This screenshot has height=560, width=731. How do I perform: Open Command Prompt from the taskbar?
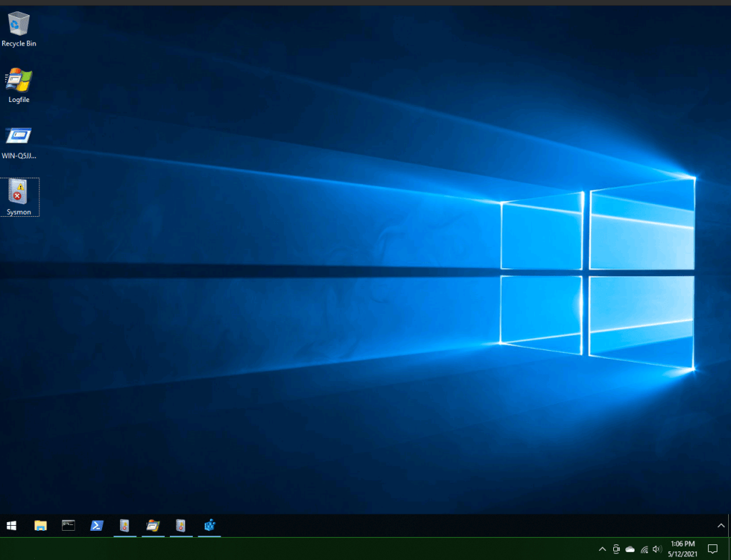click(69, 526)
